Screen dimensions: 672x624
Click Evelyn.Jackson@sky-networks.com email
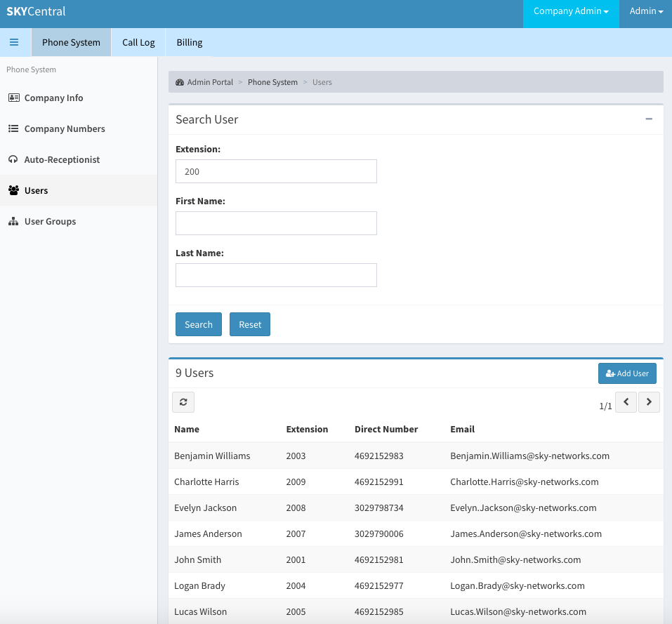tap(523, 508)
